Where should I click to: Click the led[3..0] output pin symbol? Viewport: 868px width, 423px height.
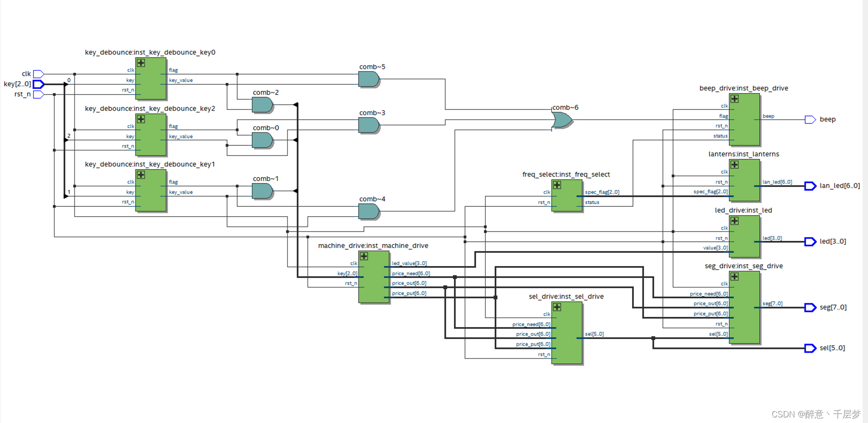810,242
